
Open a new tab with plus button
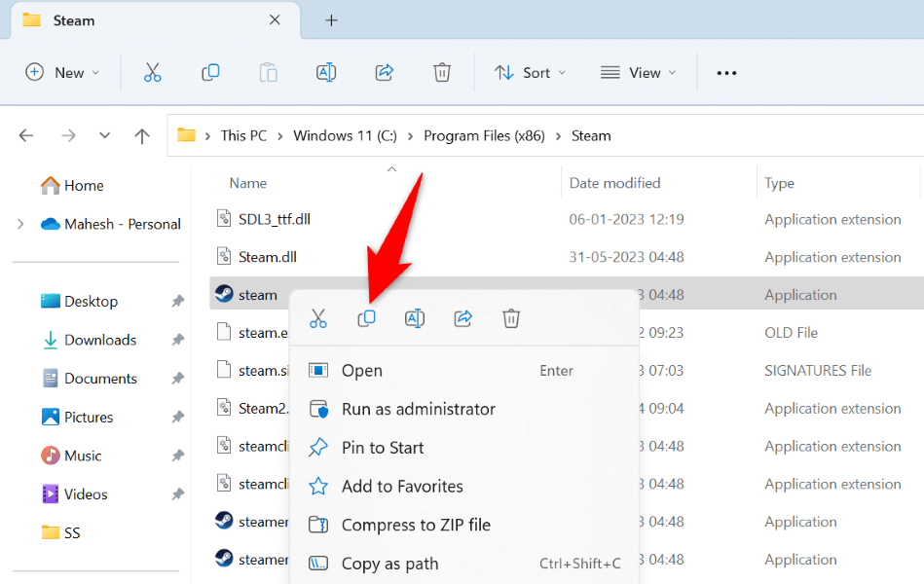click(x=331, y=20)
